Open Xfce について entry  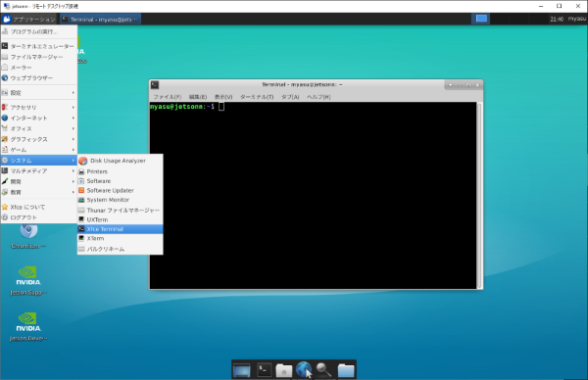(39, 207)
